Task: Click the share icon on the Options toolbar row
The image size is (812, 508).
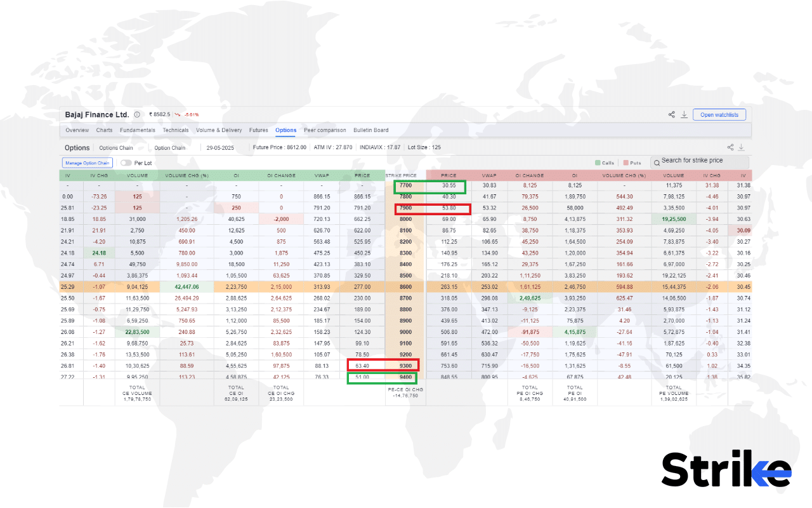Action: click(731, 147)
